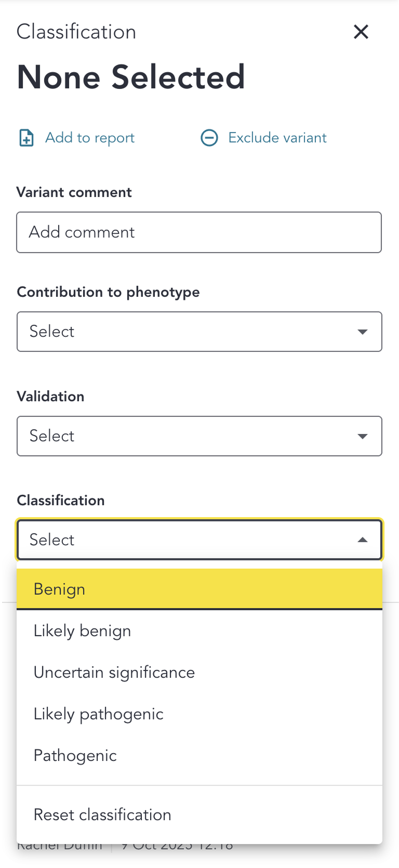The height and width of the screenshot is (868, 399).
Task: Choose Likely pathogenic classification
Action: click(199, 714)
